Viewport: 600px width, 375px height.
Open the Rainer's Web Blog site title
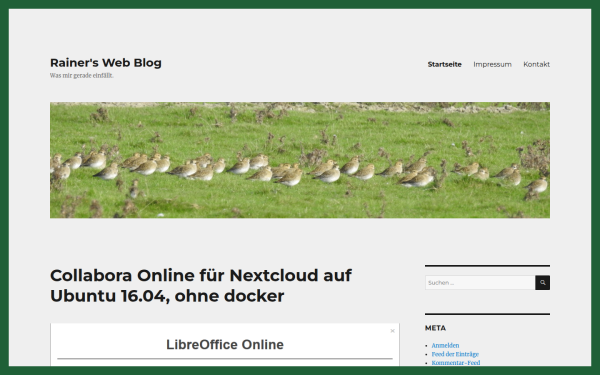coord(106,63)
